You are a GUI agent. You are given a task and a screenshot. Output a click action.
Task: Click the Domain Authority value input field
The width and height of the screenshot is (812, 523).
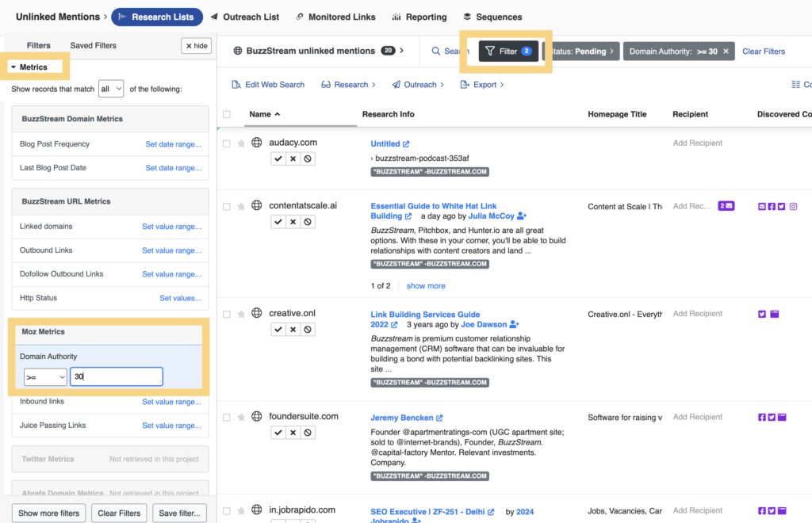(x=116, y=377)
